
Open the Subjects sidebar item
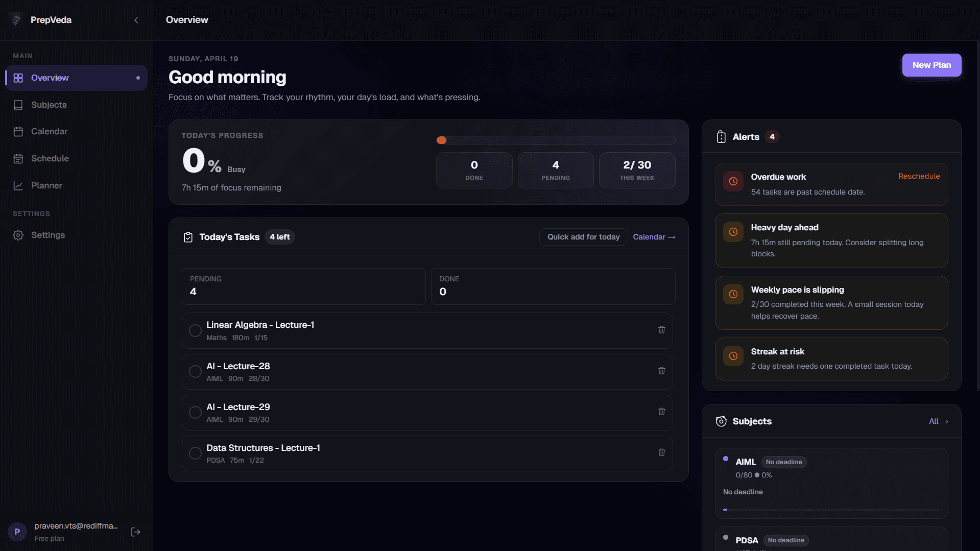pos(76,105)
